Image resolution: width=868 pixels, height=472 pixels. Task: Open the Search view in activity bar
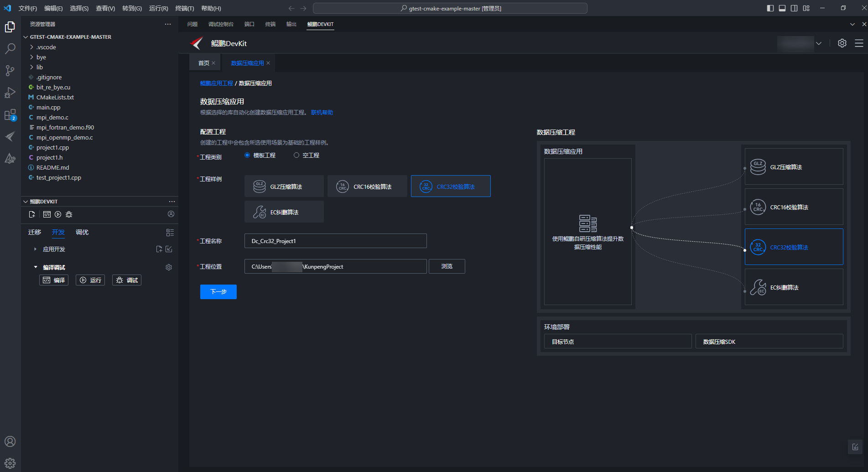(10, 48)
